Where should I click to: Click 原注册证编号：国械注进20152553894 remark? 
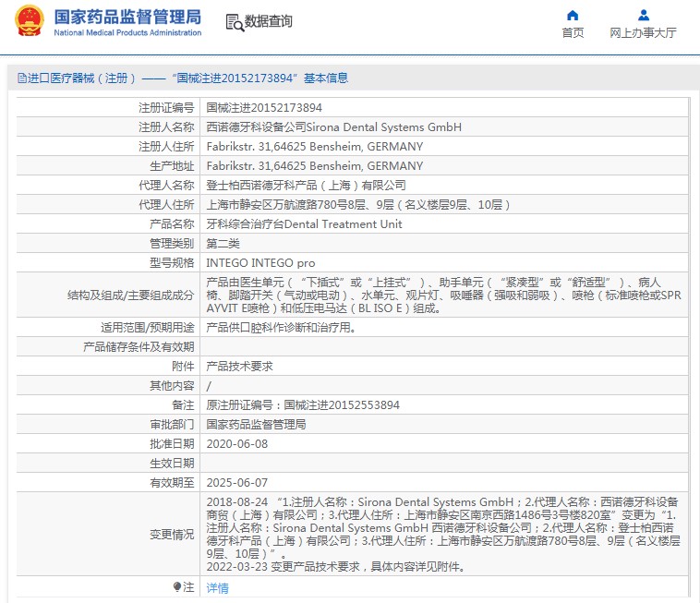click(303, 405)
